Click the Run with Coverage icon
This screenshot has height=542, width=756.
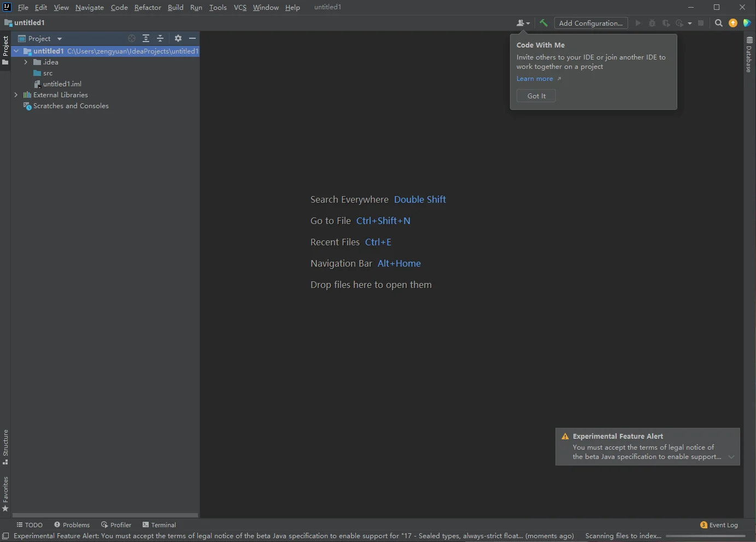666,23
